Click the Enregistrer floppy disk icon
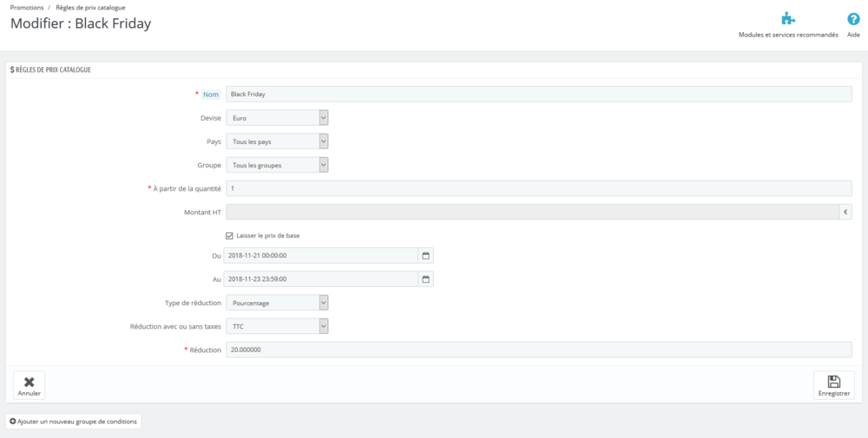The image size is (868, 438). [x=833, y=382]
